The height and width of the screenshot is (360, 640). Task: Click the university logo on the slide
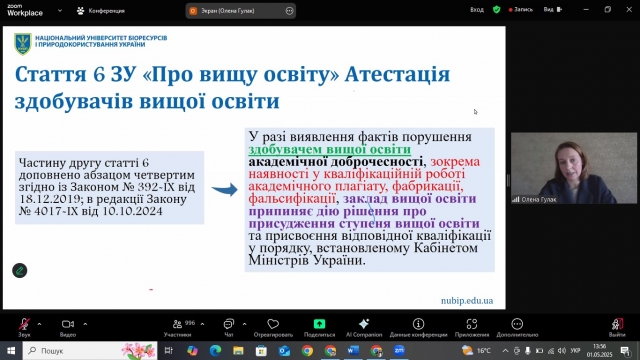23,43
